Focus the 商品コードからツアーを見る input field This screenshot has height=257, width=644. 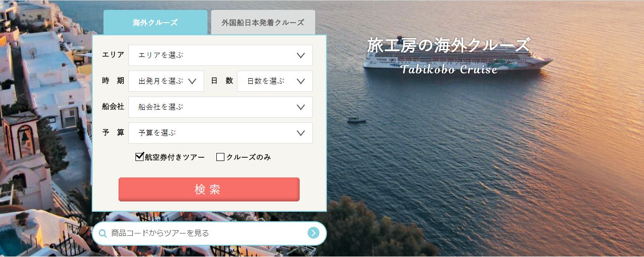click(x=207, y=233)
